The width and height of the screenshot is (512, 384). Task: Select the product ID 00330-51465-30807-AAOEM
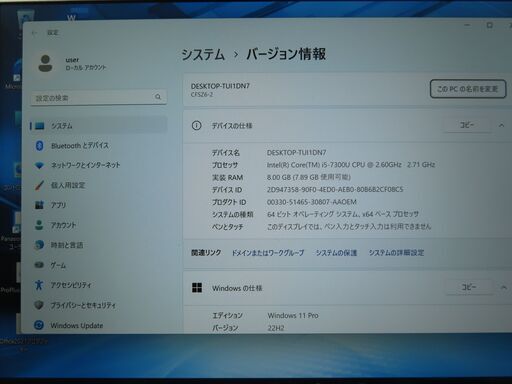[x=312, y=202]
